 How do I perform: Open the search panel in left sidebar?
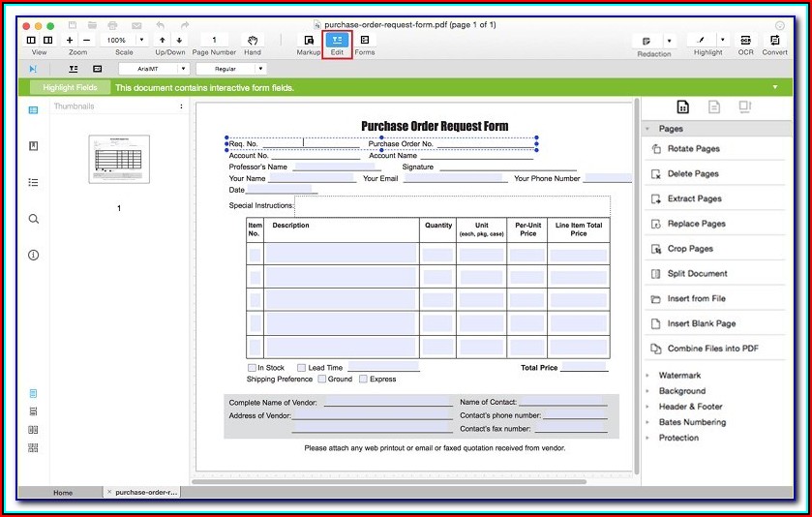click(34, 219)
